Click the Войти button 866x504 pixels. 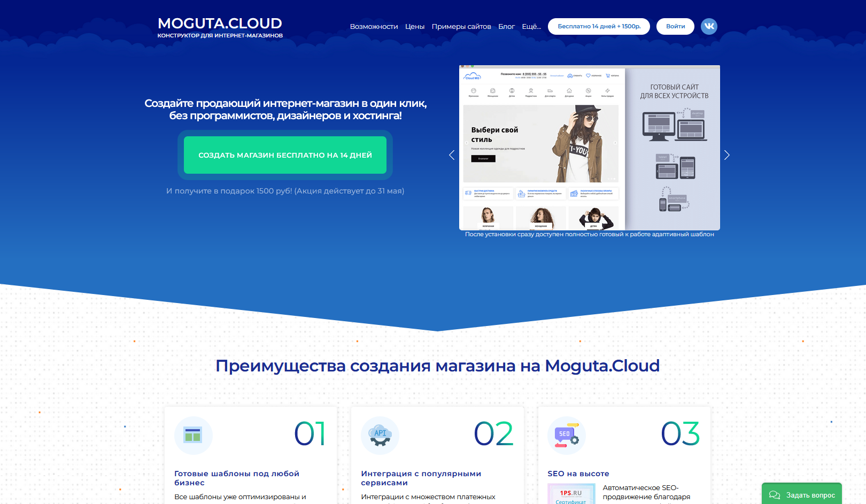pos(675,26)
